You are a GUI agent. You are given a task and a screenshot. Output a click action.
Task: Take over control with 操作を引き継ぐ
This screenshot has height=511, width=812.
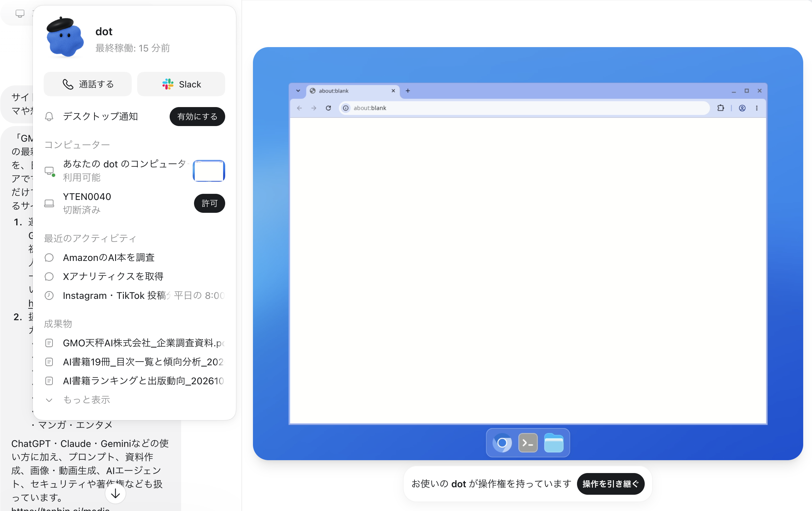click(611, 484)
